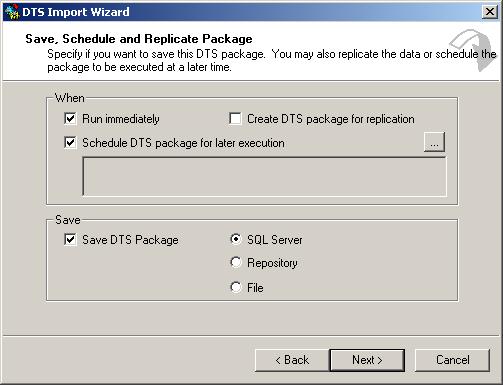Enable Create DTS package for replication
503x385 pixels.
click(x=235, y=118)
